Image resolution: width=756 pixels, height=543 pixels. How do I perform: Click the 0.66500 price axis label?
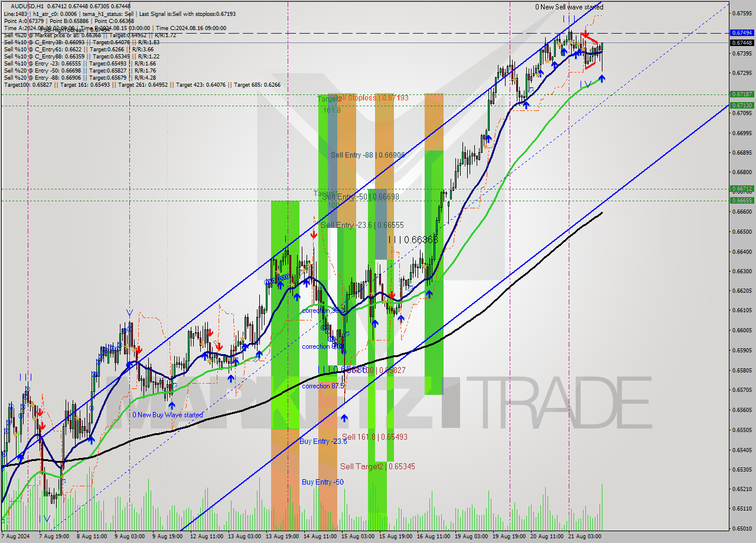coord(742,231)
